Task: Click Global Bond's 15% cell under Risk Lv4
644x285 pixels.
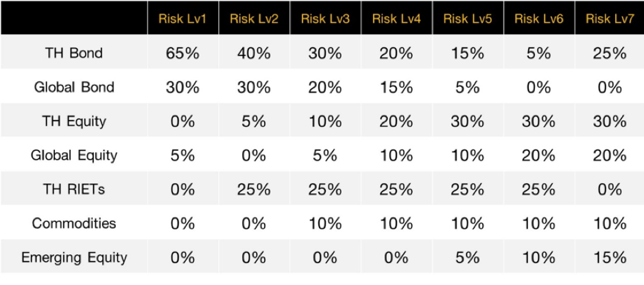Action: [396, 88]
